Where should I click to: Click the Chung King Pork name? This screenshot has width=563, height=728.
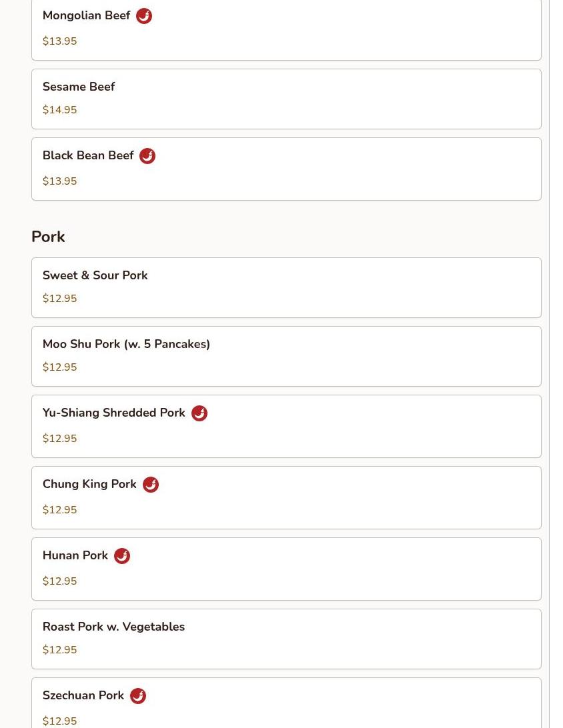pyautogui.click(x=89, y=484)
